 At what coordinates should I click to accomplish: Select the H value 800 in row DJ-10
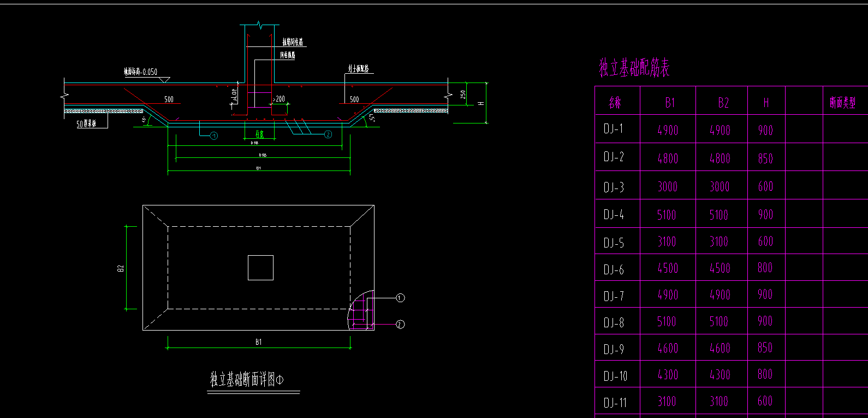tap(765, 374)
